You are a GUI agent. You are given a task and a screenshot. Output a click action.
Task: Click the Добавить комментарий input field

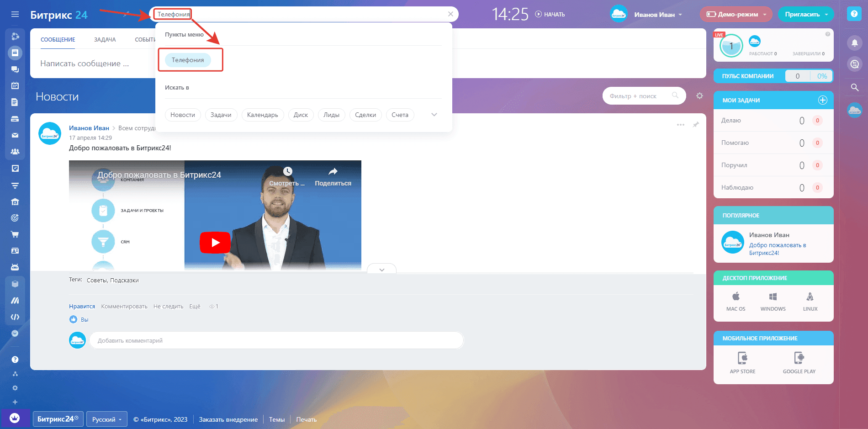276,340
